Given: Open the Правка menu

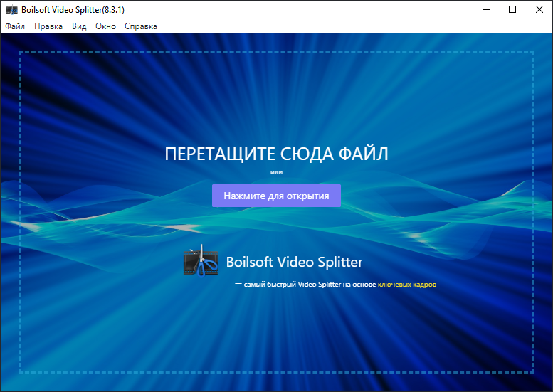Looking at the screenshot, I should 48,26.
